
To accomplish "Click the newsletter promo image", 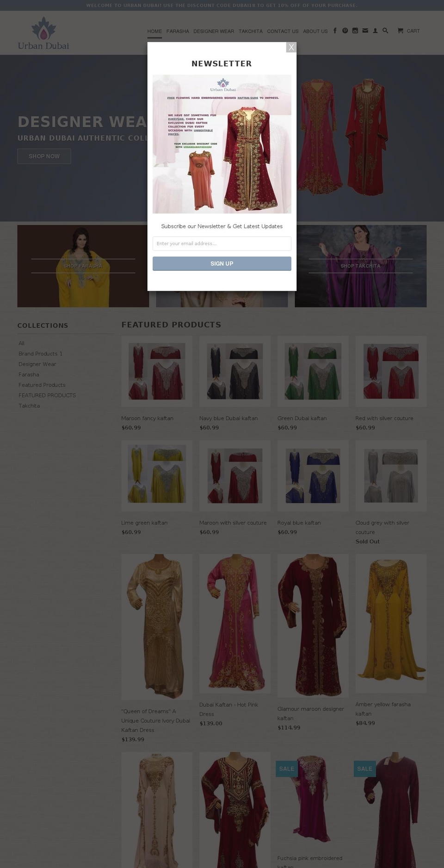I will [222, 144].
